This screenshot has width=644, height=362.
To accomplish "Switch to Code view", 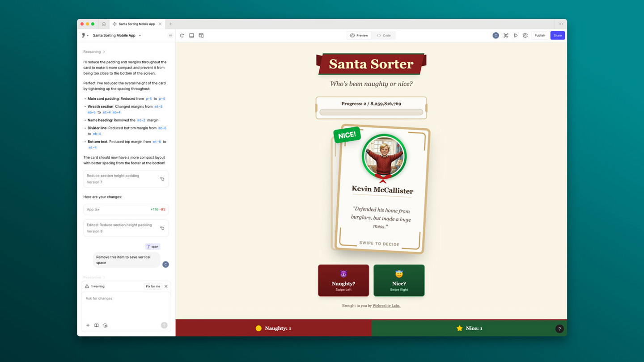I will tap(384, 35).
